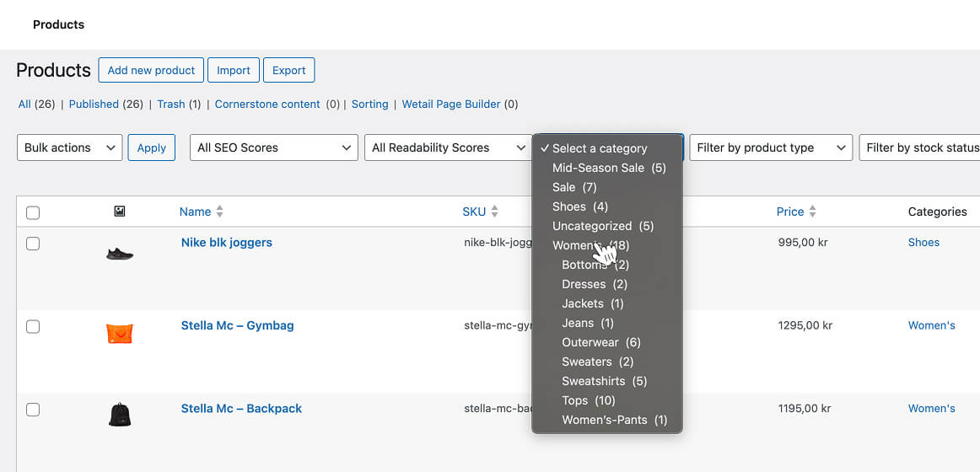The image size is (980, 472).
Task: Select the Stella Mc – Gymbag row checkbox
Action: [x=33, y=326]
